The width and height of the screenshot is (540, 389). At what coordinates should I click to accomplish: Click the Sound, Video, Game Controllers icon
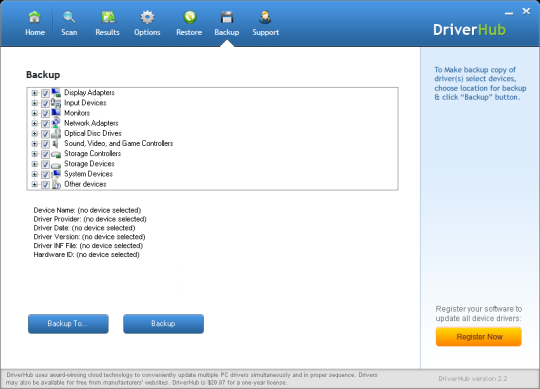click(56, 144)
